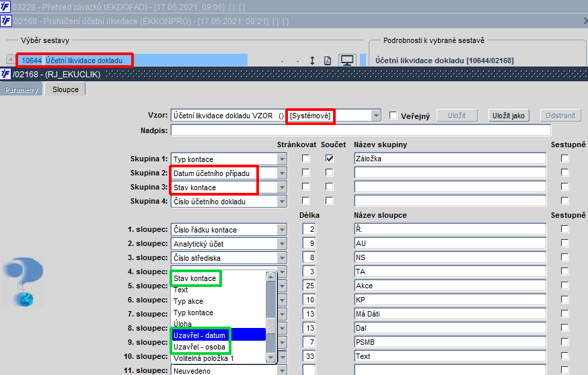Click the iF icon of window 03228
588x375 pixels.
pyautogui.click(x=5, y=7)
